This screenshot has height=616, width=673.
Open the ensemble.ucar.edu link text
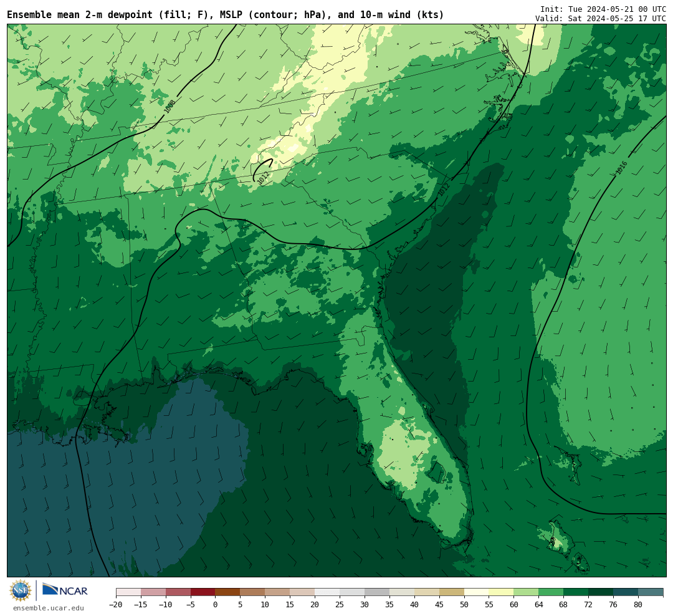49,608
